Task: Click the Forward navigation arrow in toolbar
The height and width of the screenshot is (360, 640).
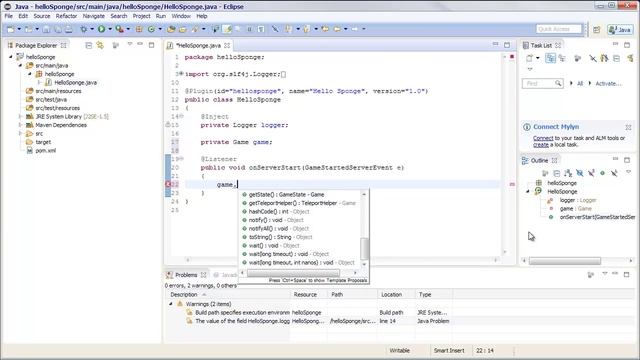Action: tap(354, 29)
